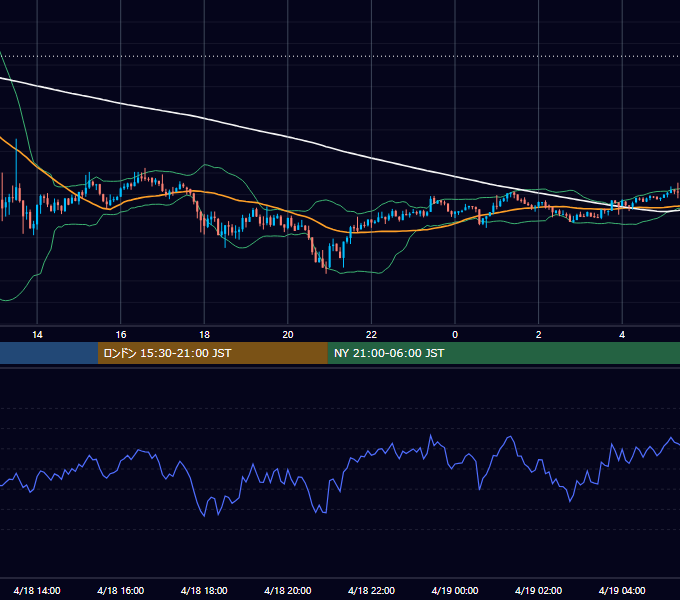The width and height of the screenshot is (680, 600).
Task: Click the hour label 4 on price chart axis
Action: click(x=622, y=335)
